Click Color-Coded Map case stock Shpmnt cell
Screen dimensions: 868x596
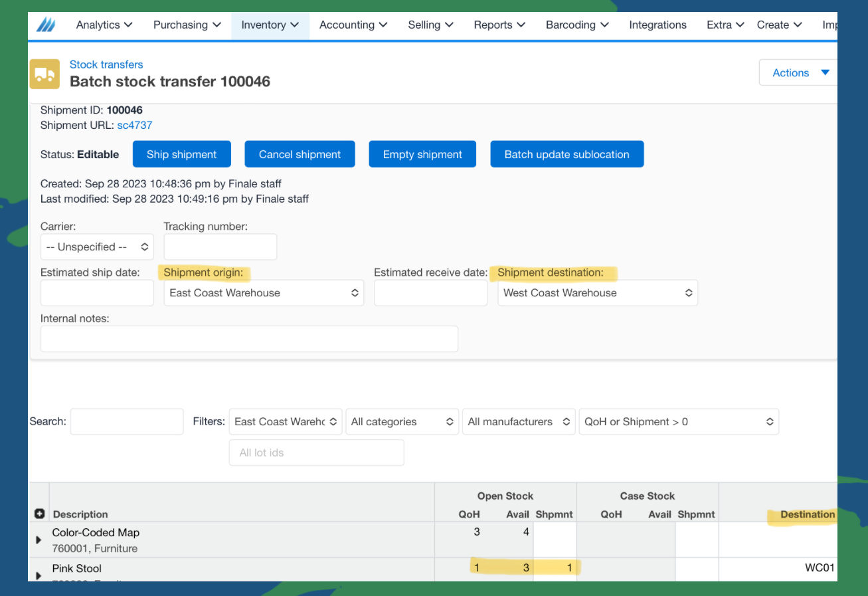coord(697,540)
